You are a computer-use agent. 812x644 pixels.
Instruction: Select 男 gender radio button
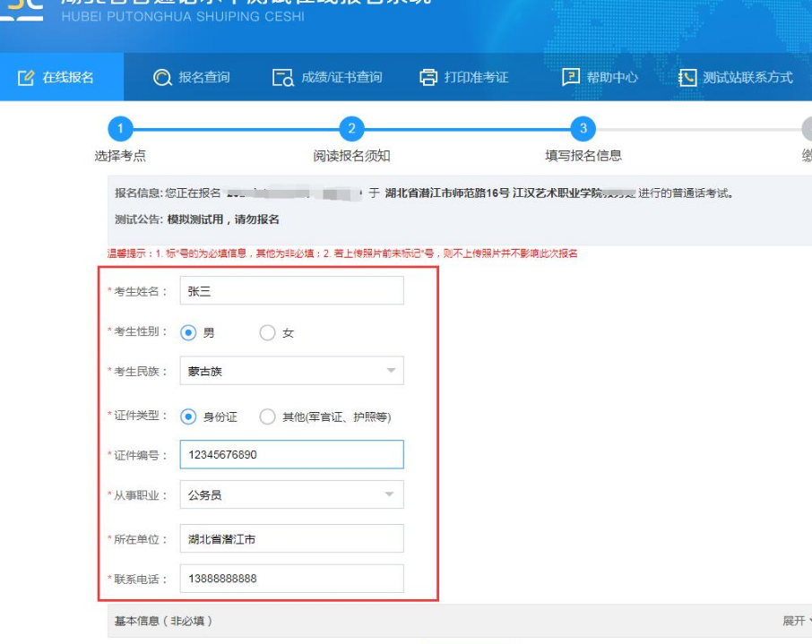coord(188,333)
